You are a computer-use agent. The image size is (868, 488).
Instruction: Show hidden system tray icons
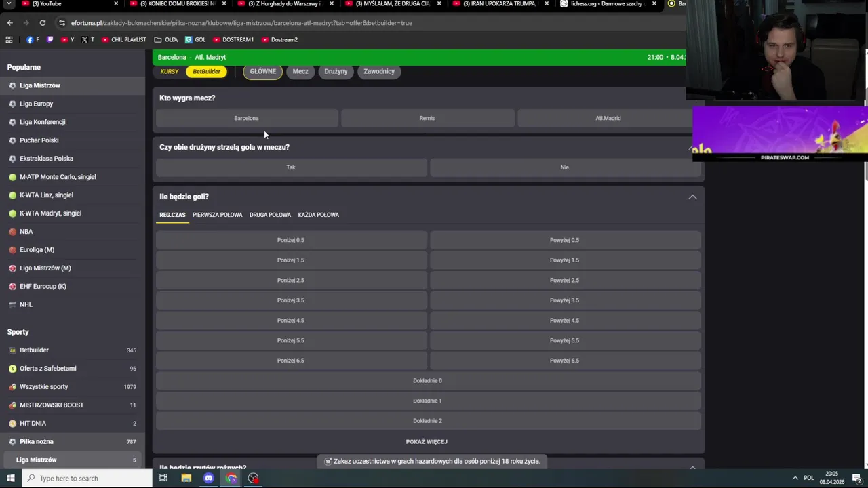tap(795, 478)
